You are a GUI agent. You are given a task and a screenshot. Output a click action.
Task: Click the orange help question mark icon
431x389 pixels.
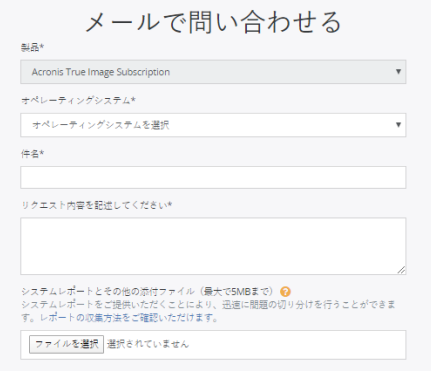point(285,292)
